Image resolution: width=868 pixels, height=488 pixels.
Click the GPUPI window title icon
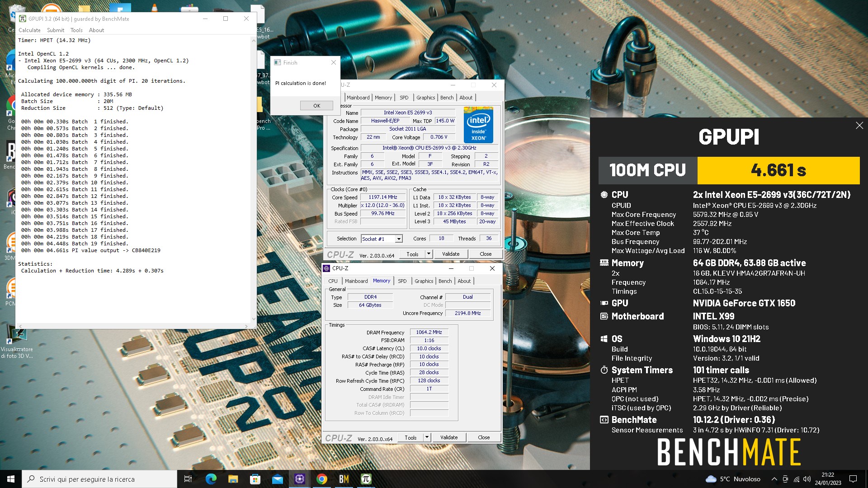pos(23,19)
